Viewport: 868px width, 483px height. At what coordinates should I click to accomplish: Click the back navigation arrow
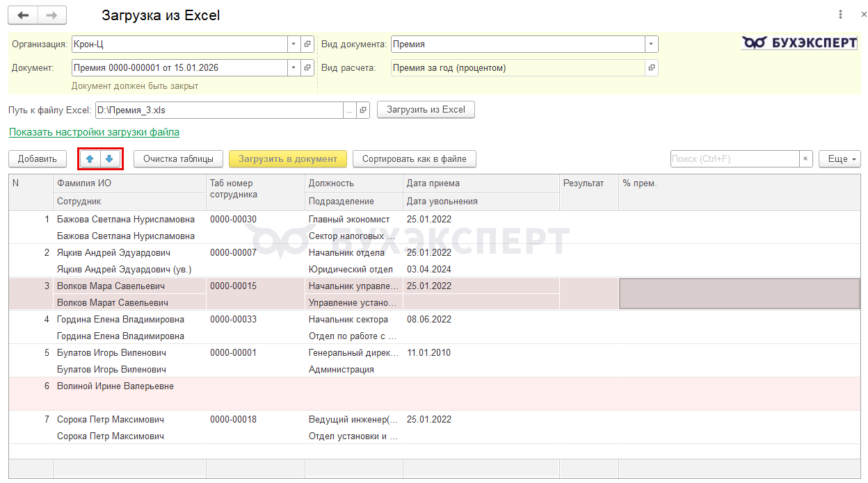tap(23, 15)
